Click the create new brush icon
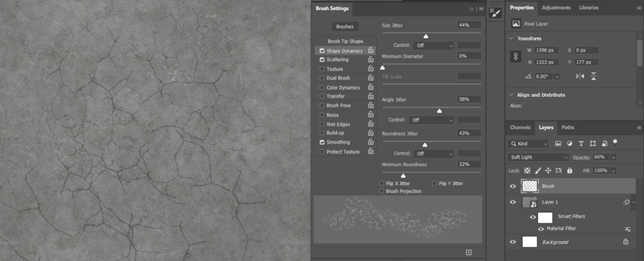 (468, 252)
